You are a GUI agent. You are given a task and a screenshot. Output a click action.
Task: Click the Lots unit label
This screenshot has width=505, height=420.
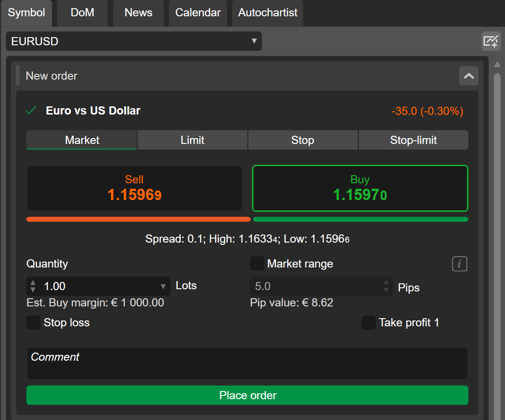(x=186, y=286)
